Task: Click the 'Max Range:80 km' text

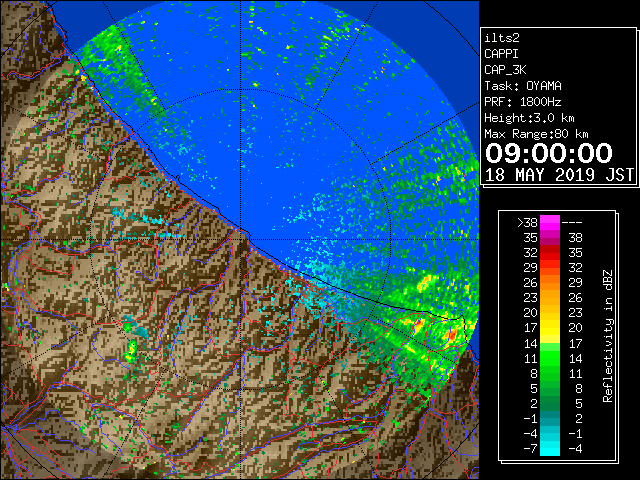Action: pos(536,134)
